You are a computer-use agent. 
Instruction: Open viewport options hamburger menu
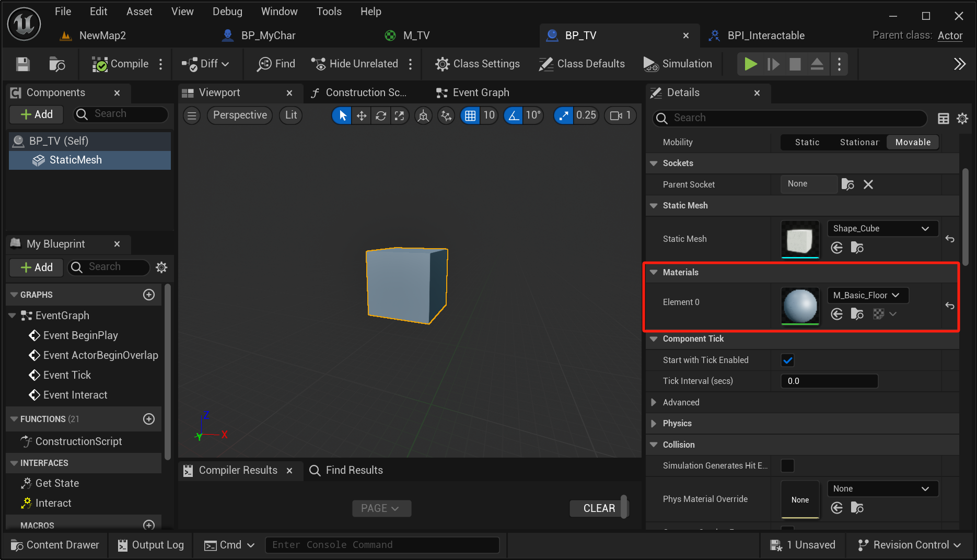[192, 115]
